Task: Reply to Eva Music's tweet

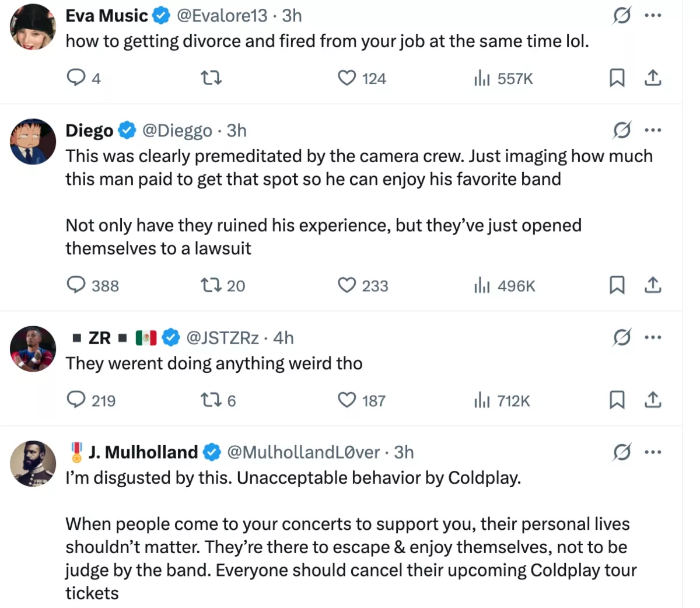Action: tap(76, 78)
